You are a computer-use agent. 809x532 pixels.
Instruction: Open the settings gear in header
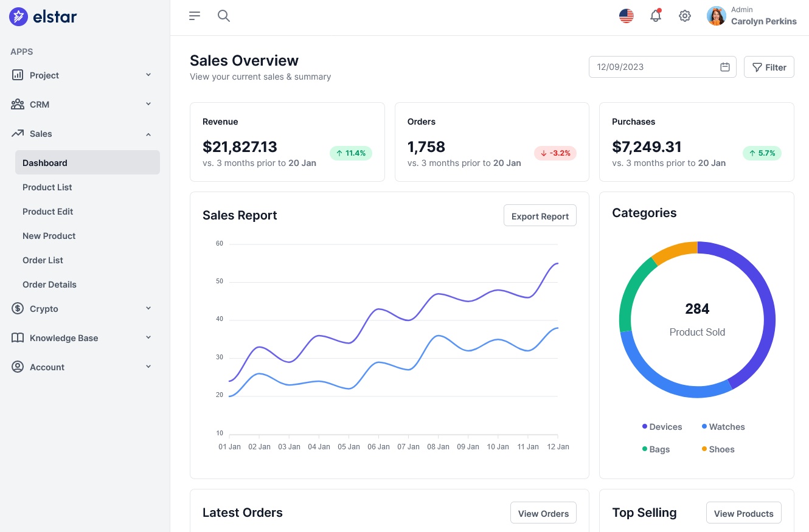tap(685, 16)
